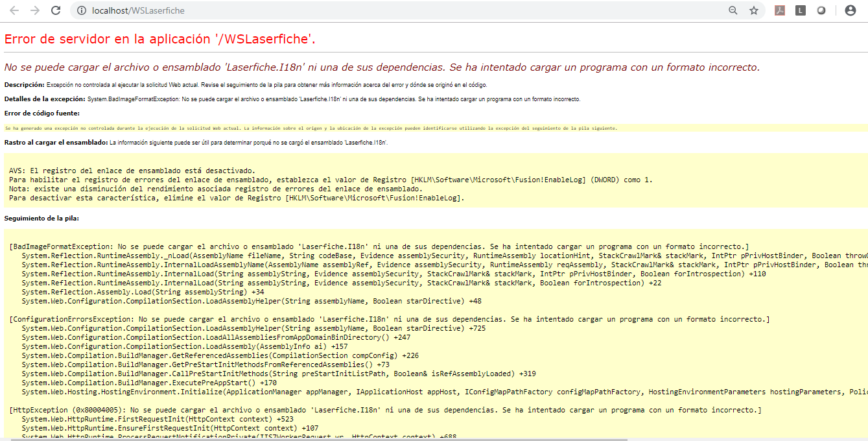Click 'HostingEnvironment.Initialize' stack line
The image size is (868, 441).
coord(445,392)
